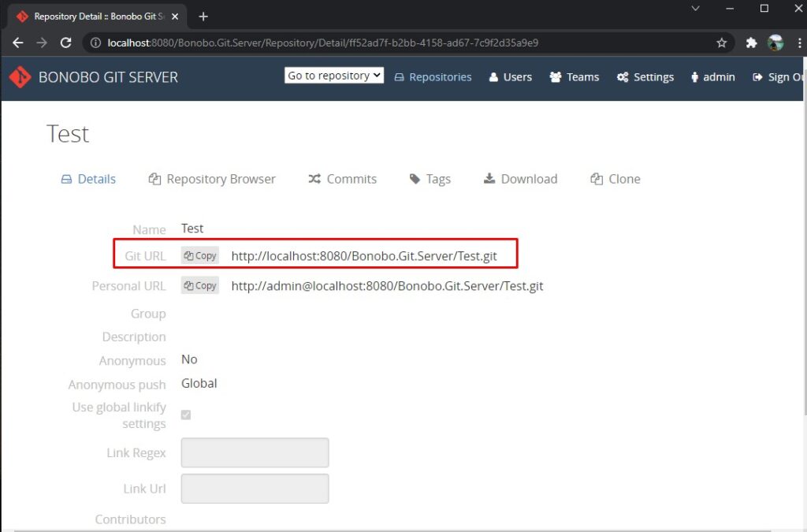Screen dimensions: 807x532
Task: Click the Link Regex input field
Action: 255,452
